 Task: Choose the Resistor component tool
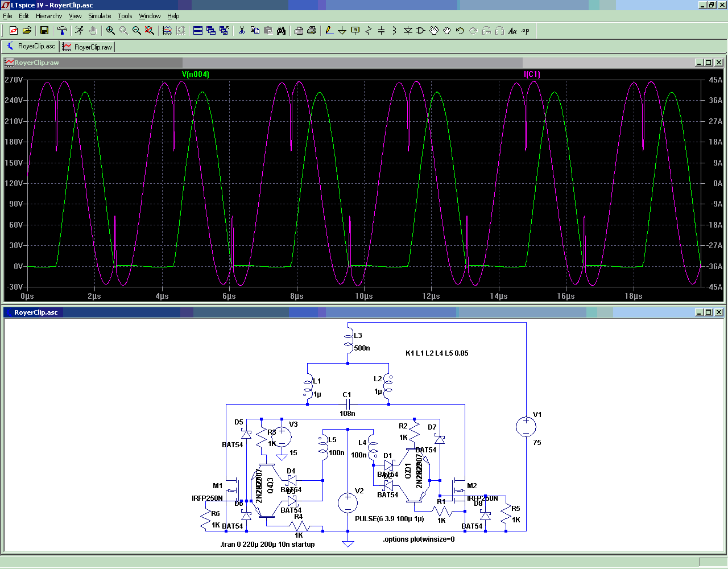[x=368, y=31]
